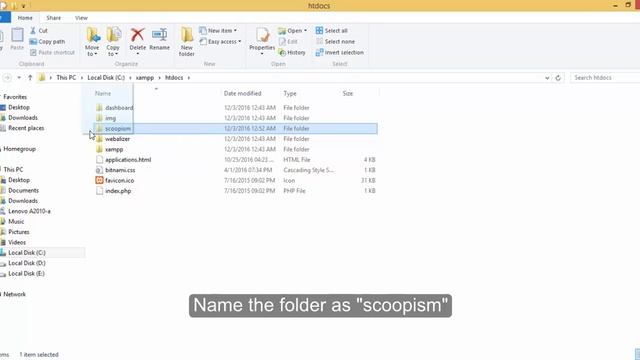Click Paste shortcut in Clipboard group

(x=52, y=53)
